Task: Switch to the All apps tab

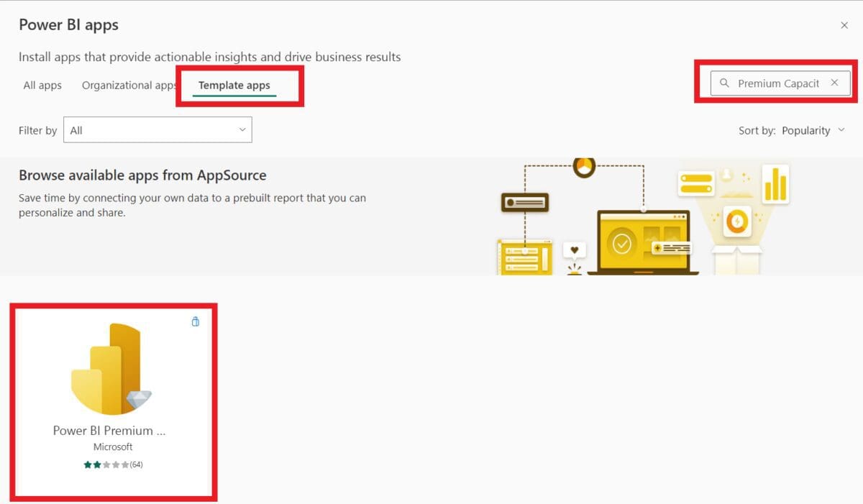Action: click(42, 85)
